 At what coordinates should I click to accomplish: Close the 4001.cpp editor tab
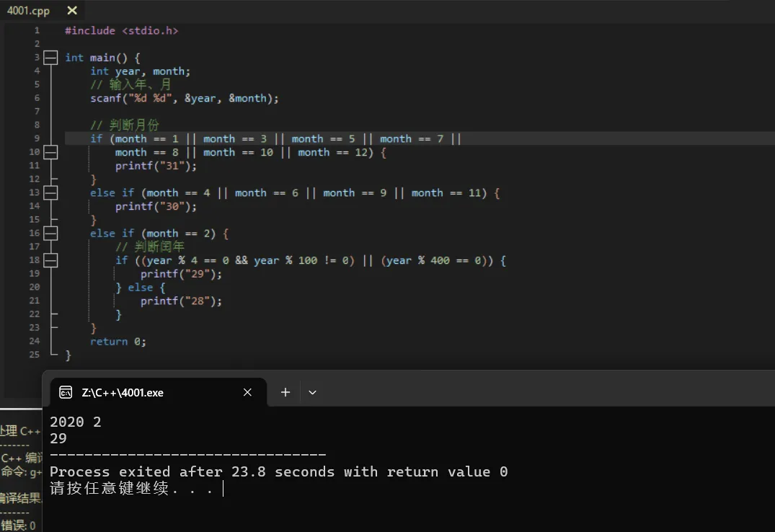72,10
